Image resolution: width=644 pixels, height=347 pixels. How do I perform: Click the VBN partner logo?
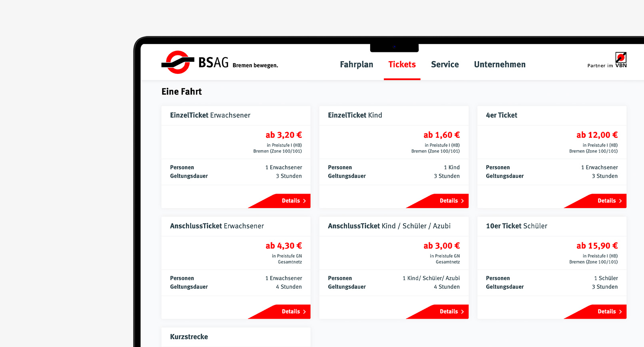[x=620, y=60]
